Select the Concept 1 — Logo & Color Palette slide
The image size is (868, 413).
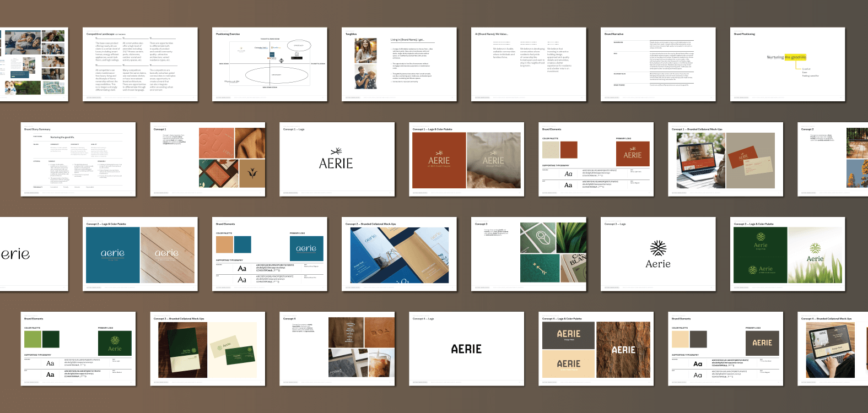click(x=467, y=159)
